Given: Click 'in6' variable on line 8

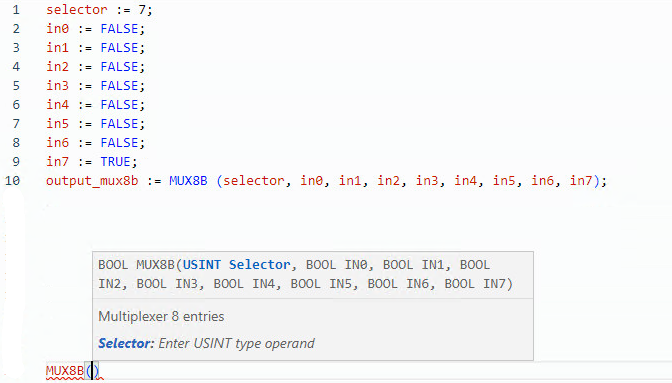Looking at the screenshot, I should coord(57,143).
